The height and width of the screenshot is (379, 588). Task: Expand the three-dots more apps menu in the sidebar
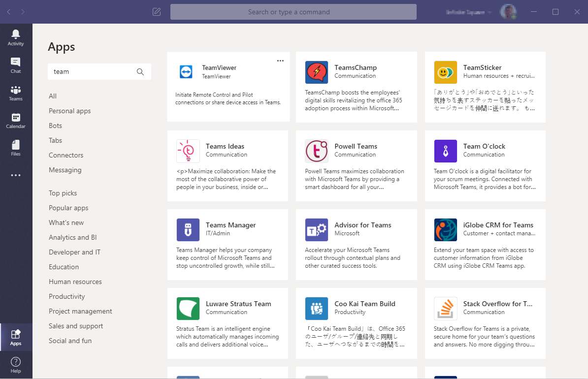point(16,175)
